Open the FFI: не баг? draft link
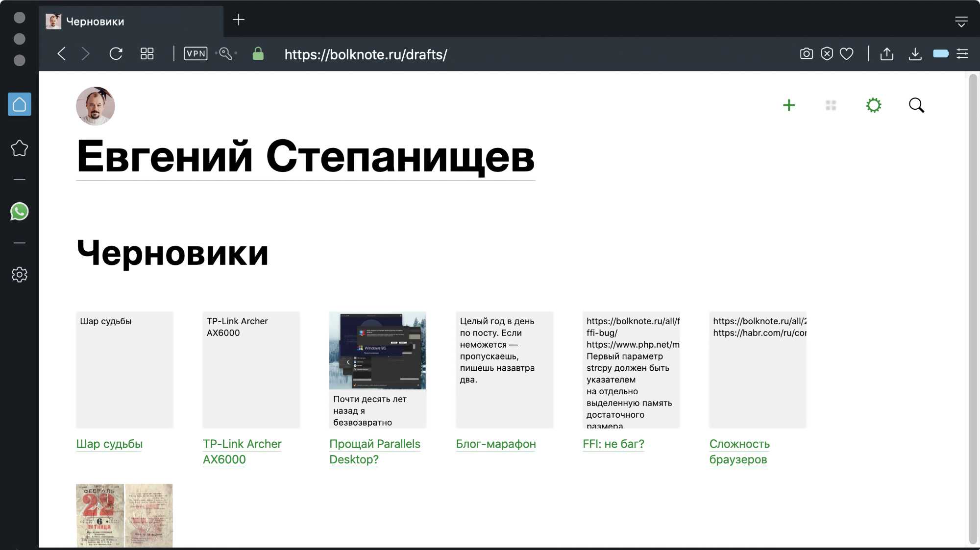The height and width of the screenshot is (550, 980). tap(613, 444)
